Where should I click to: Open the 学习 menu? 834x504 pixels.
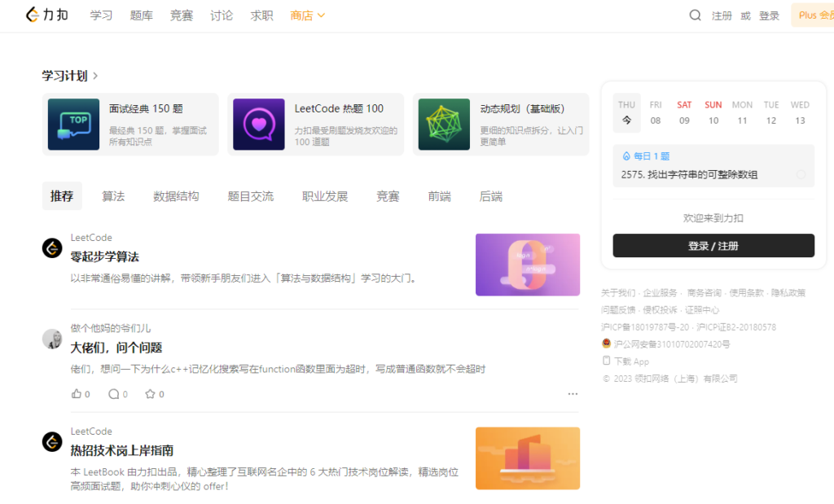click(101, 15)
